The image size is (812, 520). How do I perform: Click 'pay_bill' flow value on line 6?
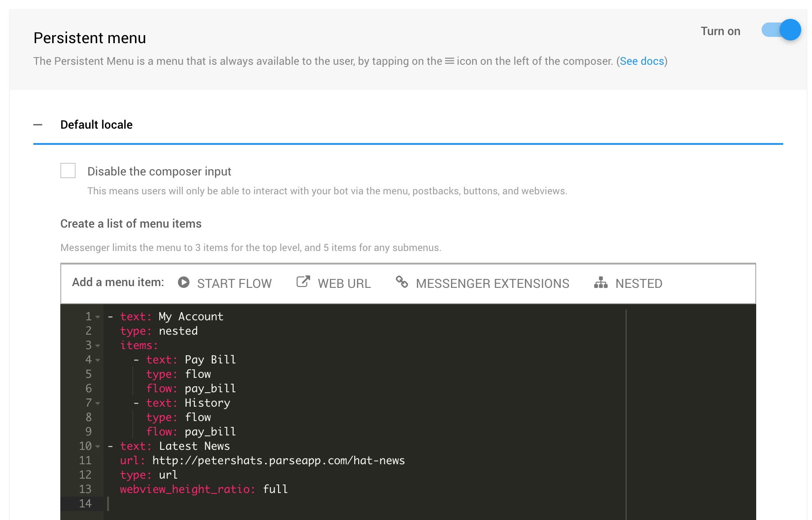point(210,389)
